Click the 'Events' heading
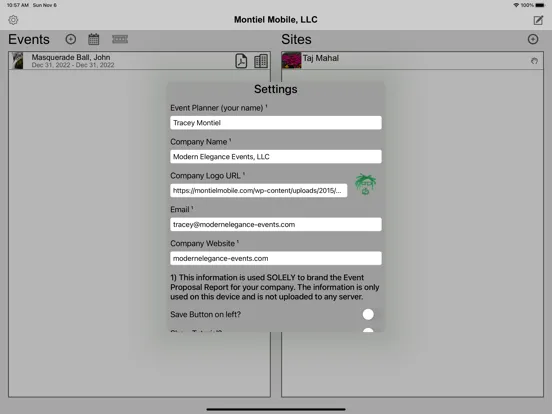This screenshot has height=414, width=552. coord(29,39)
